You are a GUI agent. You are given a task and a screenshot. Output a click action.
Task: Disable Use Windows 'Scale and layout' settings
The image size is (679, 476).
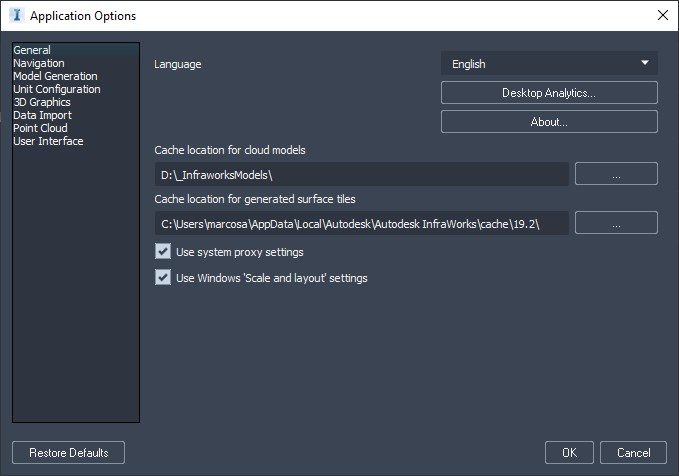[164, 278]
